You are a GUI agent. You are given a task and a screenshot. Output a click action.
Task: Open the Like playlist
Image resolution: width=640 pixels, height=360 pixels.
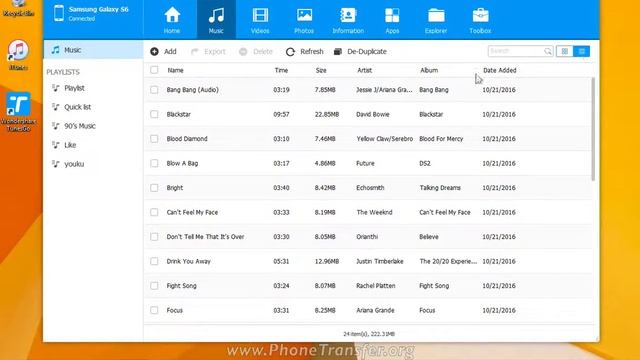70,145
